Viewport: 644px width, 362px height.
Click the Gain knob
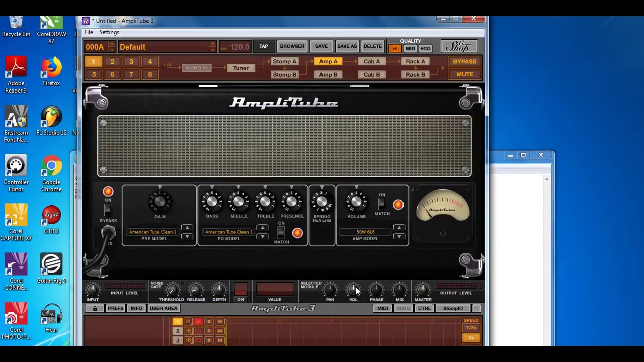point(160,202)
